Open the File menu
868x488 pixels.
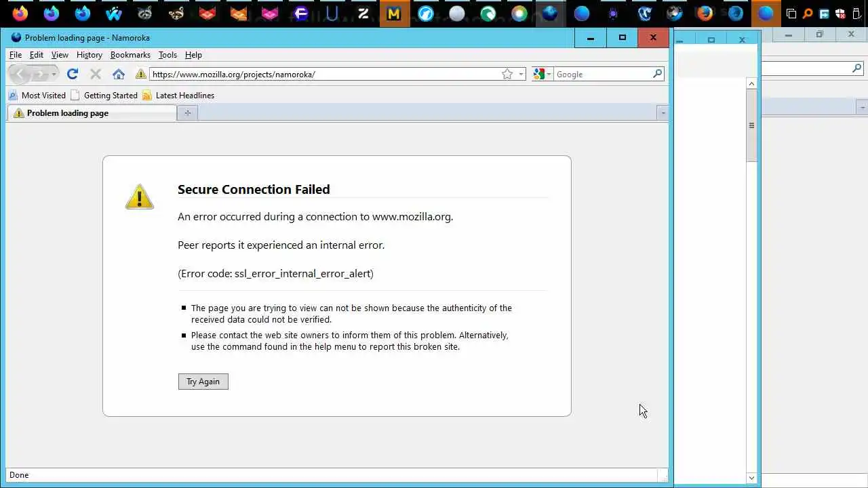(x=16, y=55)
